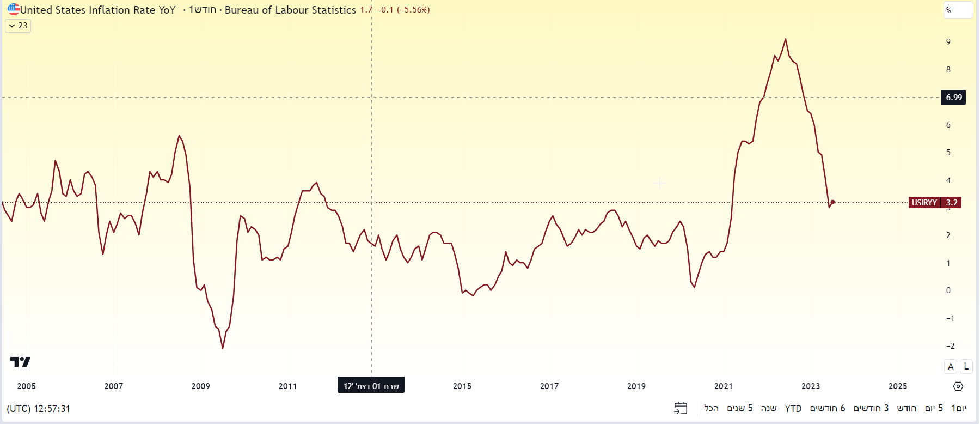980x424 pixels.
Task: Select the הכל (all) time range
Action: (x=711, y=409)
